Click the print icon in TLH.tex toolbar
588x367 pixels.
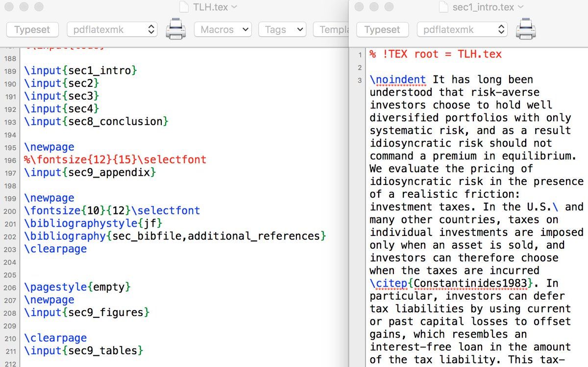[175, 29]
